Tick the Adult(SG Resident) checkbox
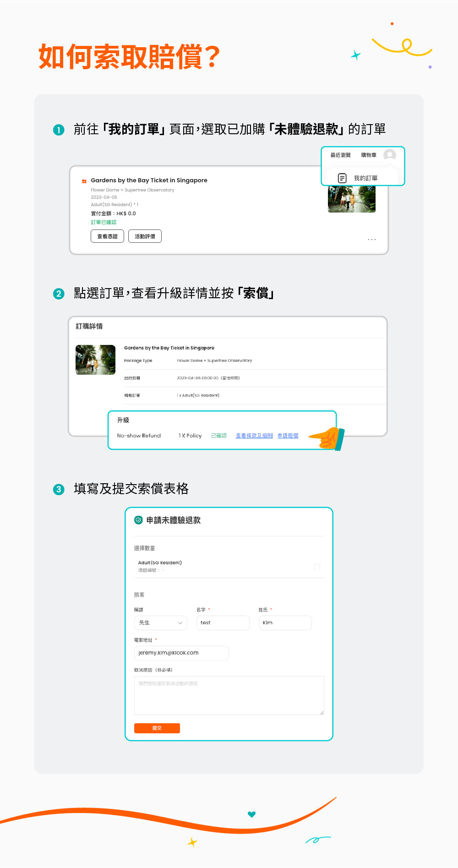Screen dimensions: 458x868 317,567
